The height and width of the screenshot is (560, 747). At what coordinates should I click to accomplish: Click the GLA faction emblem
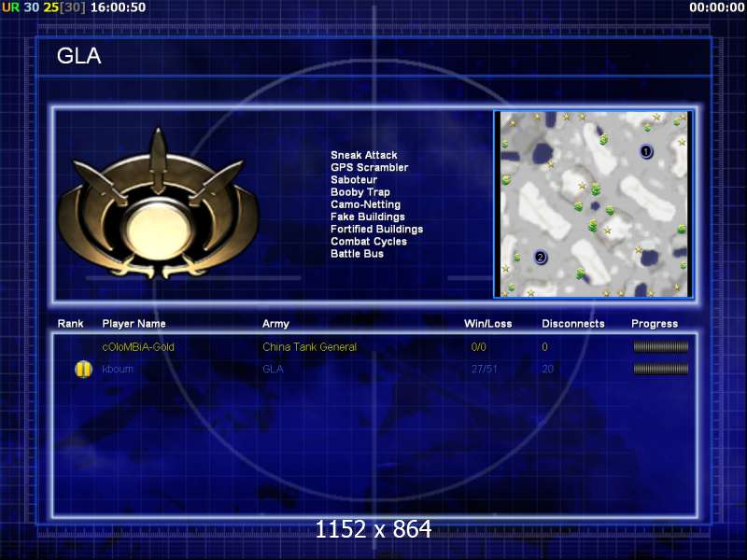tap(158, 203)
